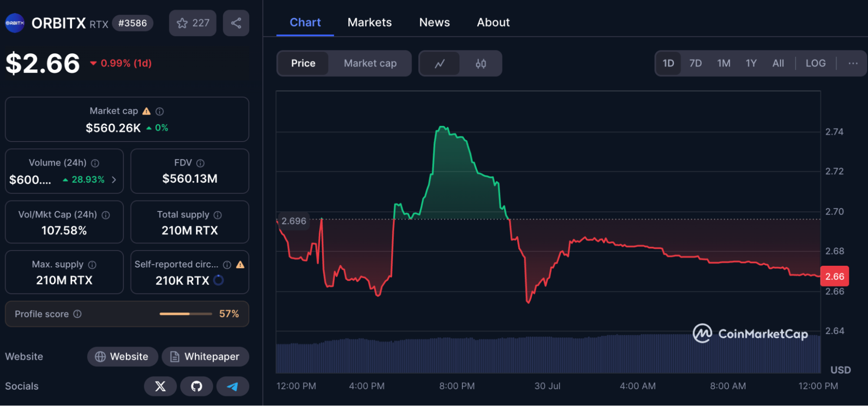Open the Website link button
Screen dimensions: 868x406
122,357
